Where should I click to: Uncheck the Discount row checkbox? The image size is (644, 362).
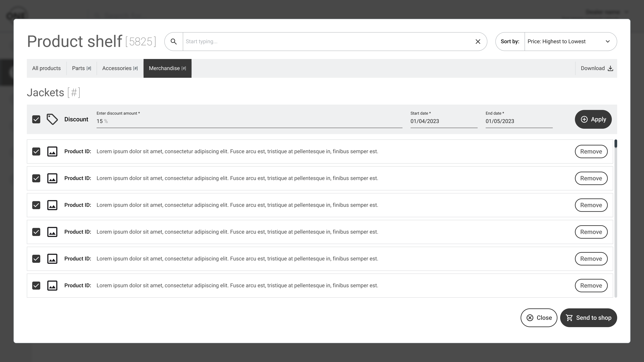tap(36, 119)
